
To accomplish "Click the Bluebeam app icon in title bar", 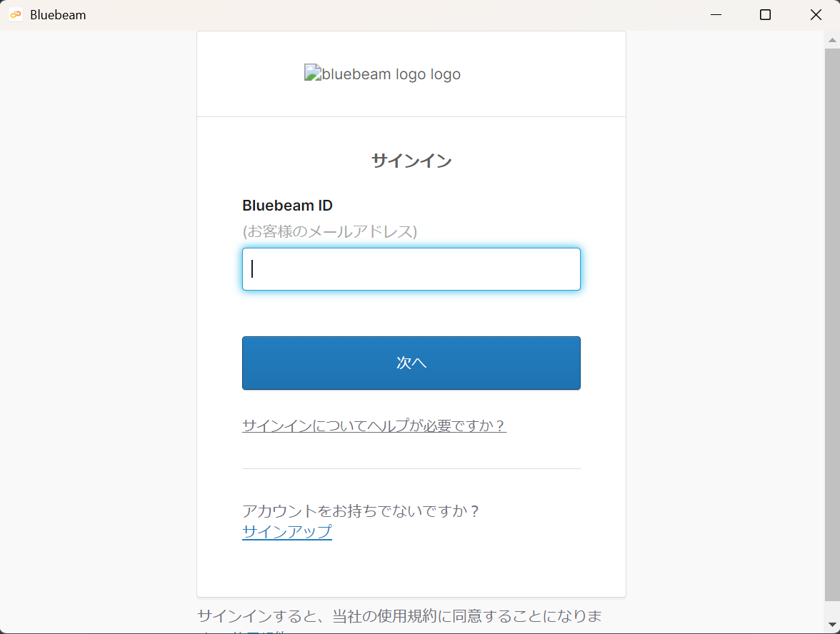I will coord(16,15).
